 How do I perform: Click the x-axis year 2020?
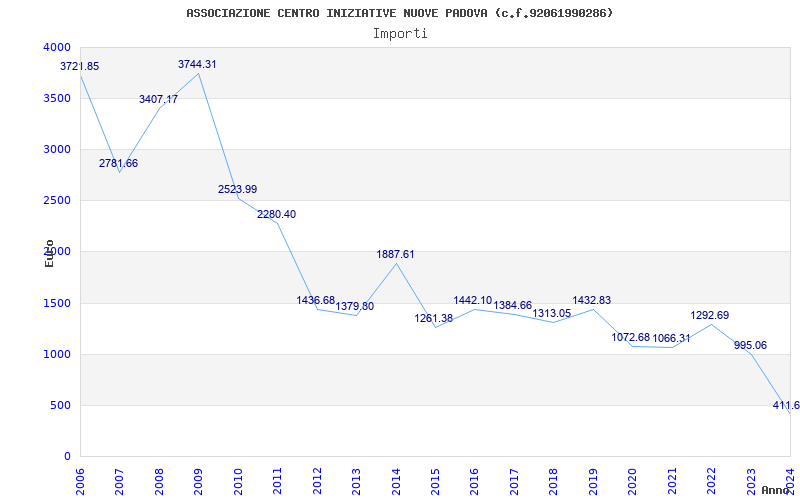tap(632, 482)
